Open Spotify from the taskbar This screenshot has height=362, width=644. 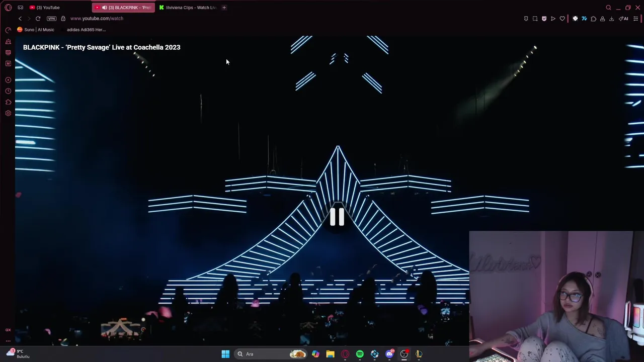point(360,354)
